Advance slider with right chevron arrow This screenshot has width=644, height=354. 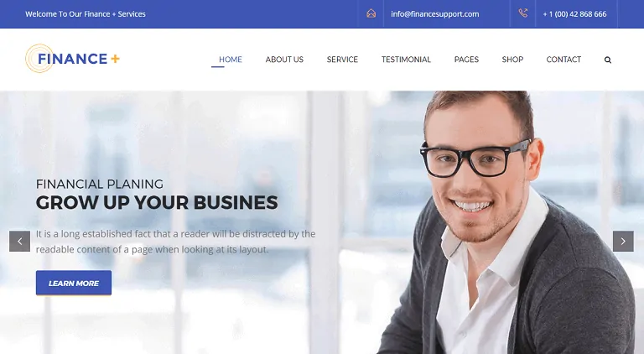623,241
